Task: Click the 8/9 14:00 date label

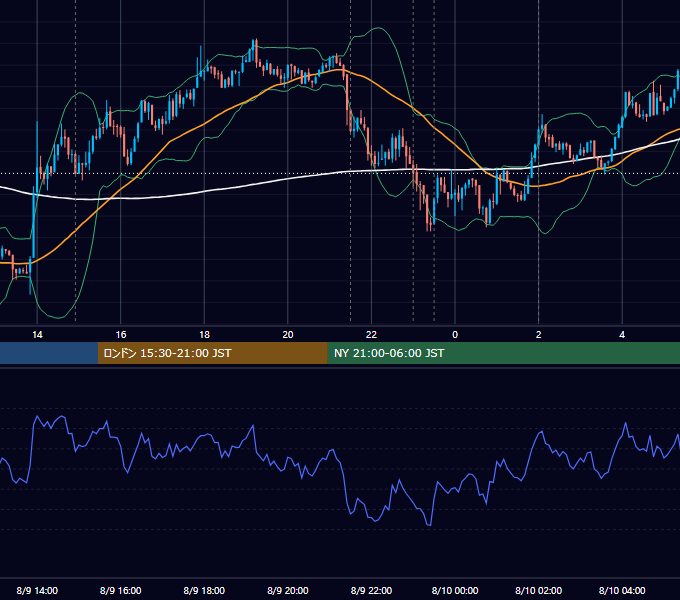Action: [x=37, y=590]
